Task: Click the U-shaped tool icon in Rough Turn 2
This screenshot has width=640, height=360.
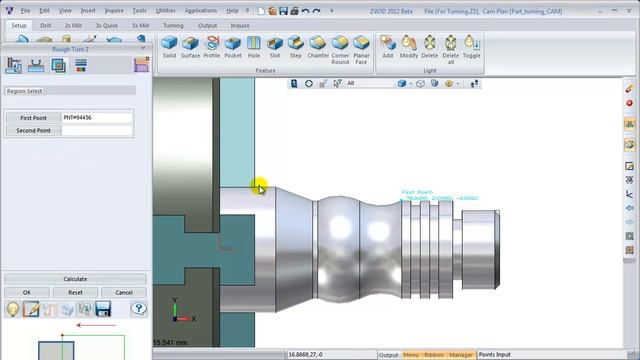Action: [x=36, y=65]
